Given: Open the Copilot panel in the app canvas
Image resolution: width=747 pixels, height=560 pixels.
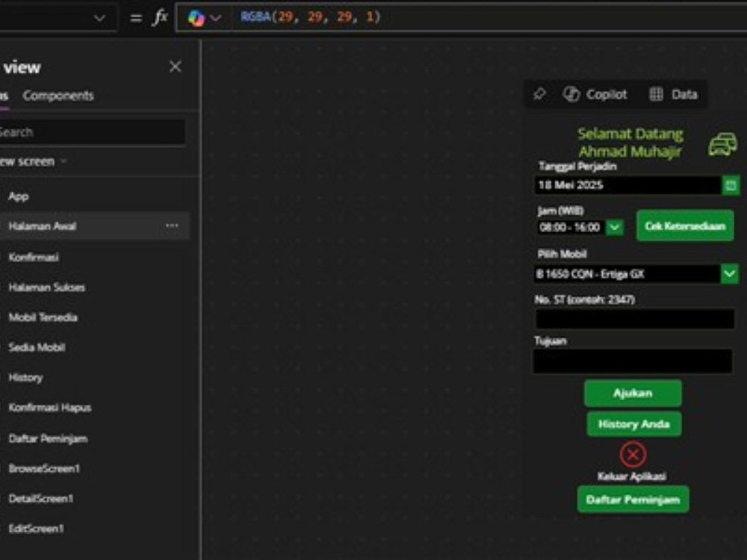Looking at the screenshot, I should pos(598,94).
